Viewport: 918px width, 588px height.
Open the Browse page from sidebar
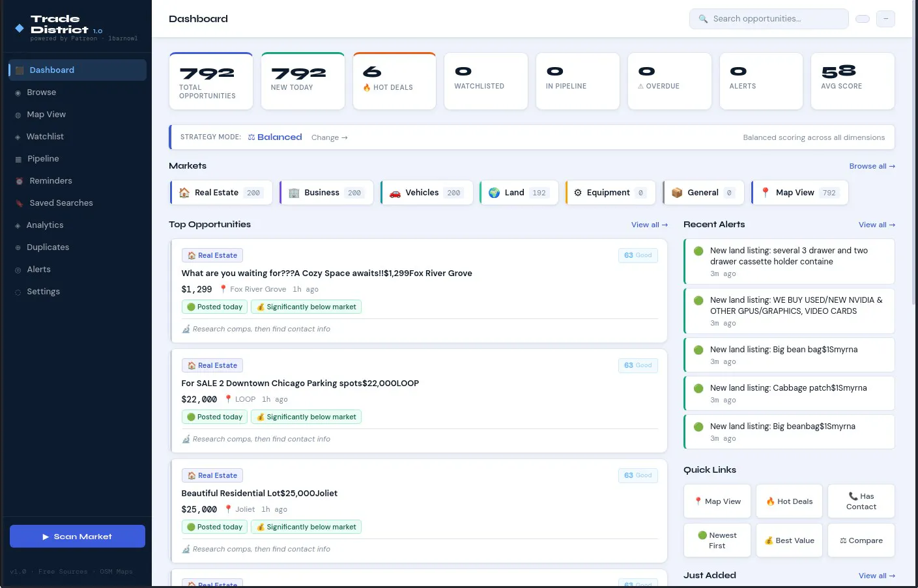click(78, 92)
